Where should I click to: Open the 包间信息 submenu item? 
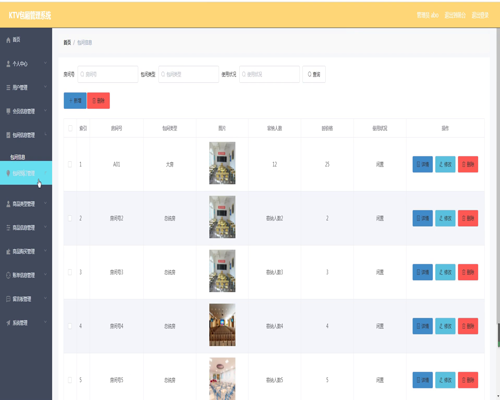point(18,157)
